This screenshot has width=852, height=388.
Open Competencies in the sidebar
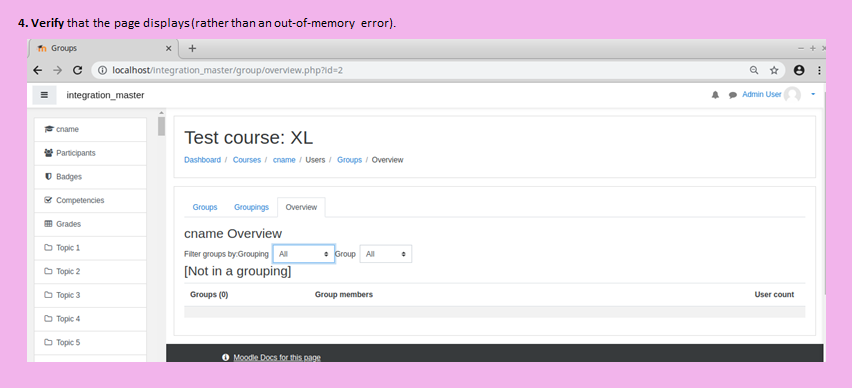point(90,201)
